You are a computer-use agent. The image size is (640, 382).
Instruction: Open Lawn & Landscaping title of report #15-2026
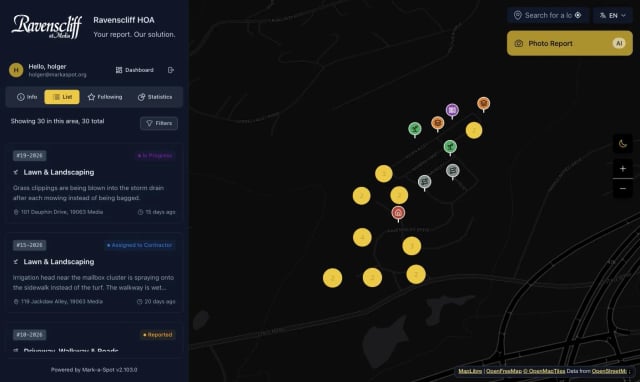click(59, 262)
